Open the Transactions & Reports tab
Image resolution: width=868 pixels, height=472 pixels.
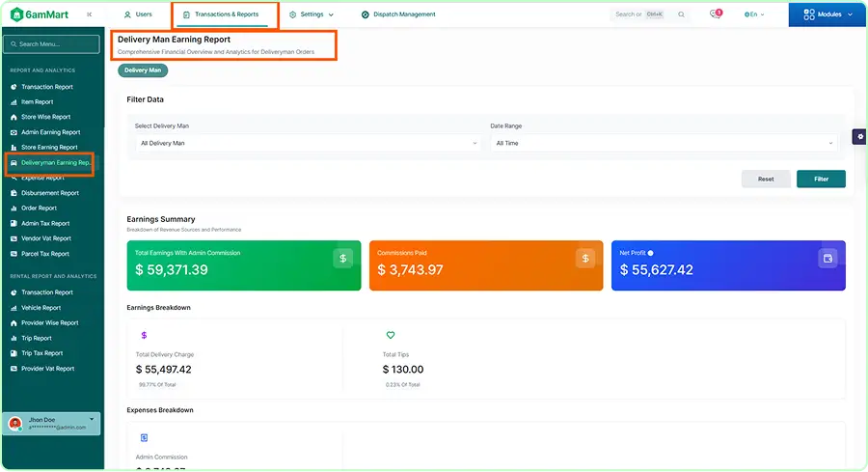tap(221, 14)
